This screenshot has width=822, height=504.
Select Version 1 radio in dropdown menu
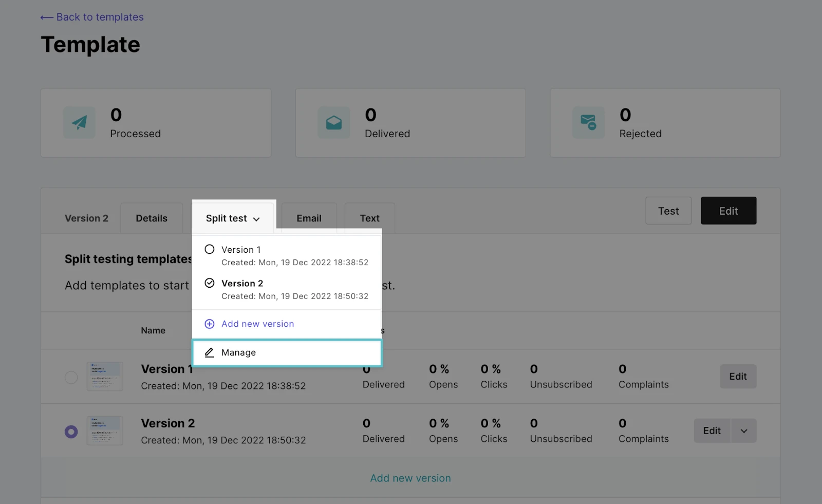[x=210, y=250]
